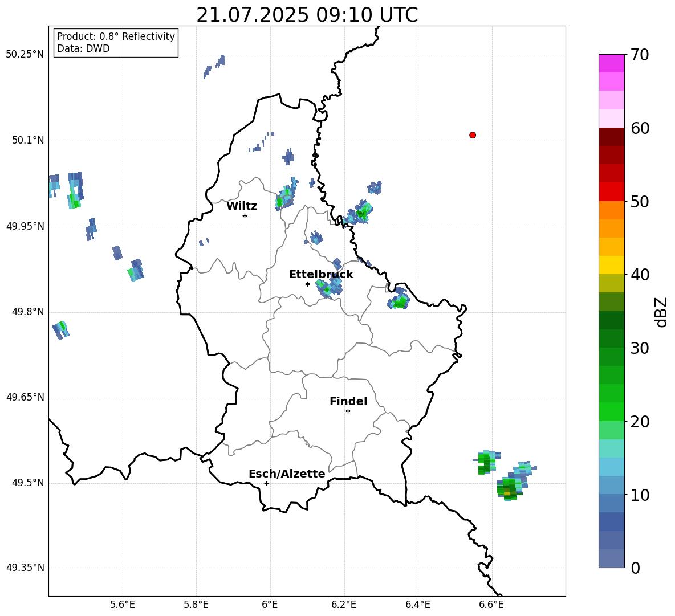Click the 6°E longitude label
The height and width of the screenshot is (616, 675).
(x=270, y=605)
